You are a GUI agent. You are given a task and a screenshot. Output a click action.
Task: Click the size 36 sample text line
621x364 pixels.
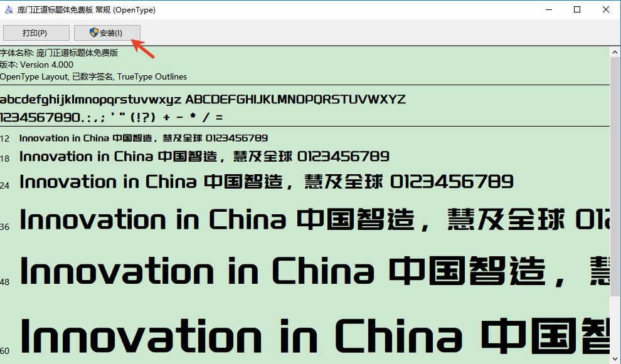(x=314, y=219)
